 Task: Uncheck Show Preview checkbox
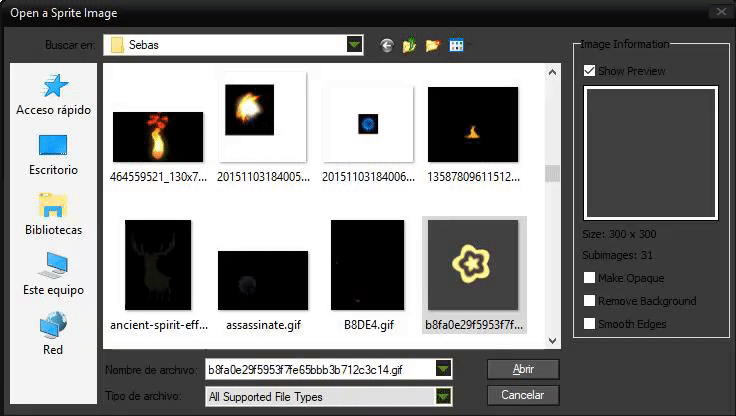point(590,71)
